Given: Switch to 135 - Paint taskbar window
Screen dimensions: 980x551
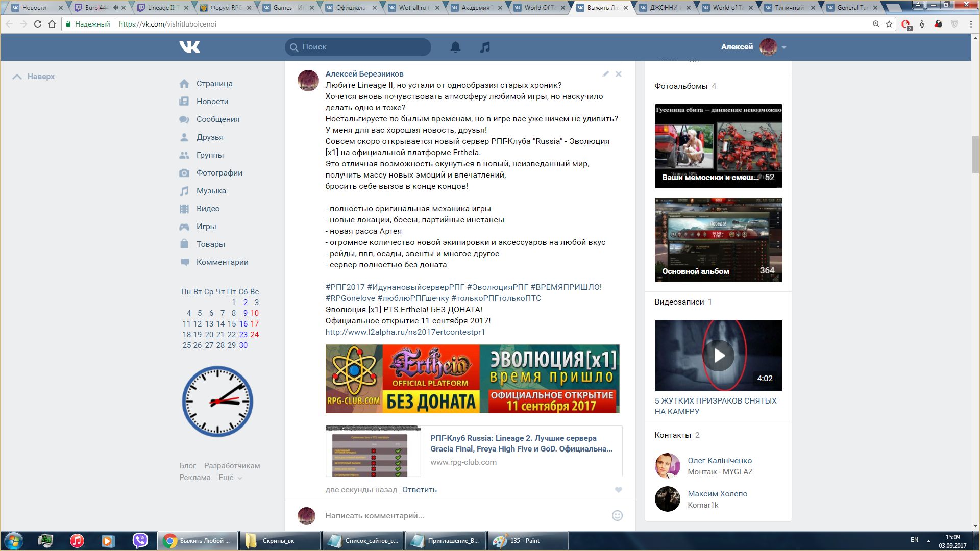Looking at the screenshot, I should 528,541.
